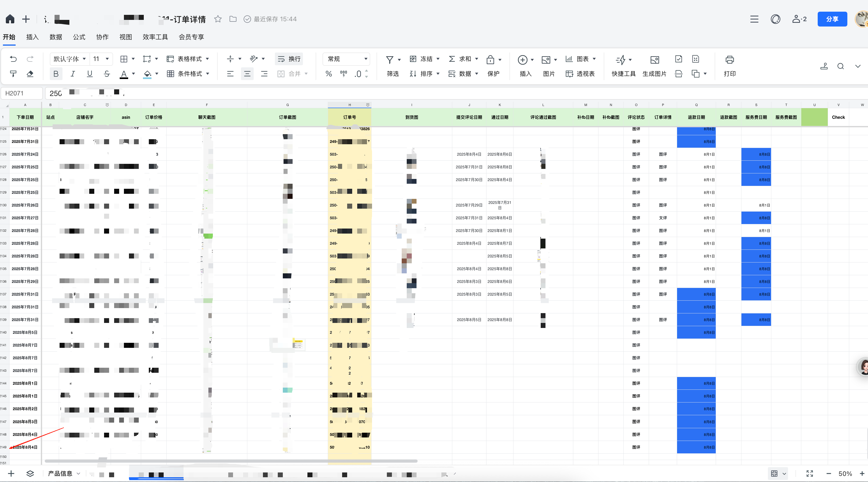Open the font size 11 dropdown

[x=101, y=59]
